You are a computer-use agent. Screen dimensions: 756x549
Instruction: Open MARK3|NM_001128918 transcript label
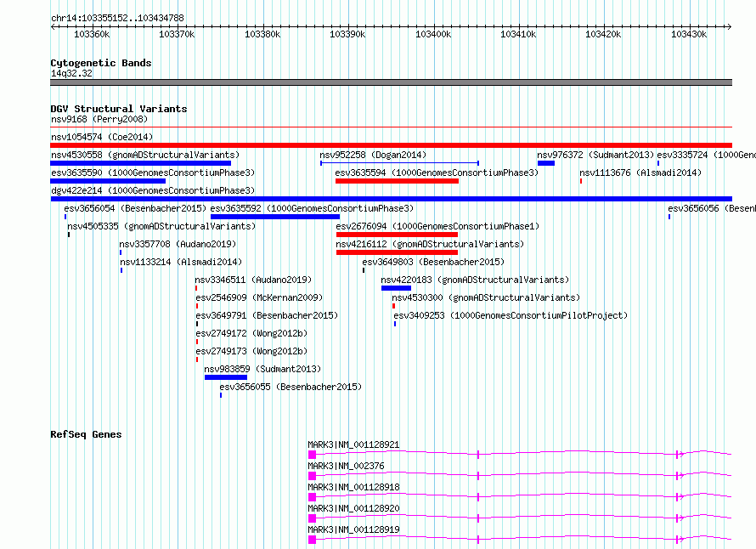click(353, 487)
